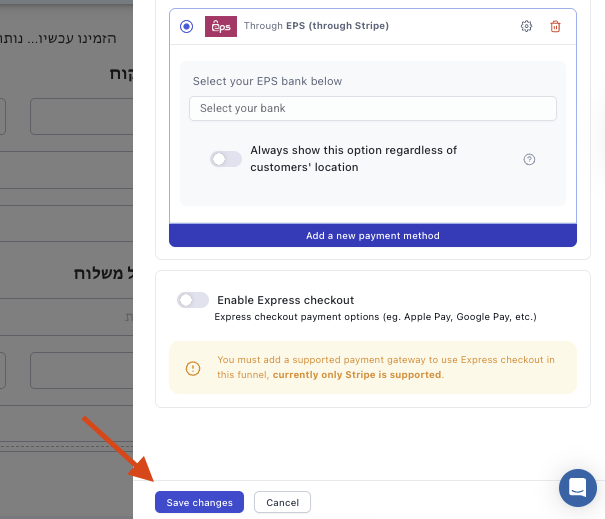
Task: Click the lower dimmed form input field
Action: pyautogui.click(x=81, y=370)
